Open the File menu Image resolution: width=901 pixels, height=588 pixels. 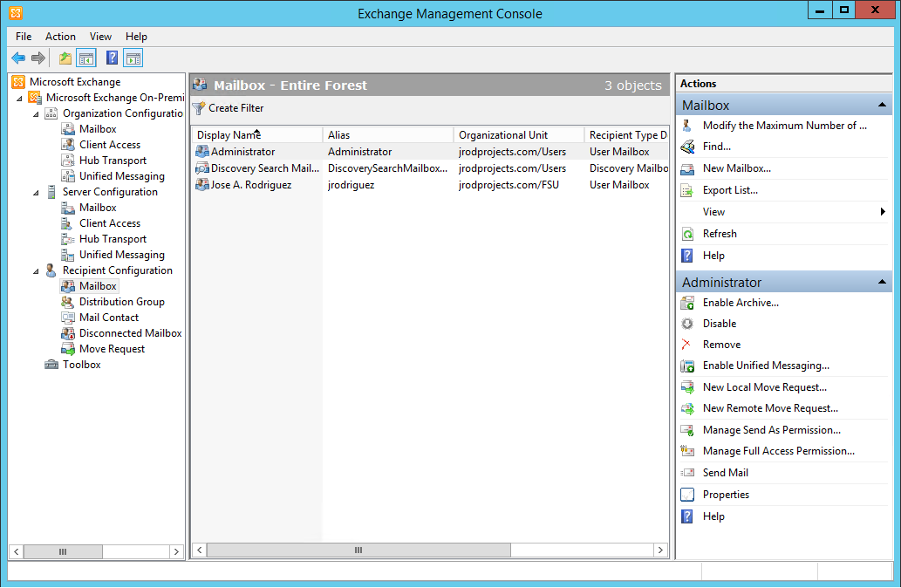(x=24, y=37)
